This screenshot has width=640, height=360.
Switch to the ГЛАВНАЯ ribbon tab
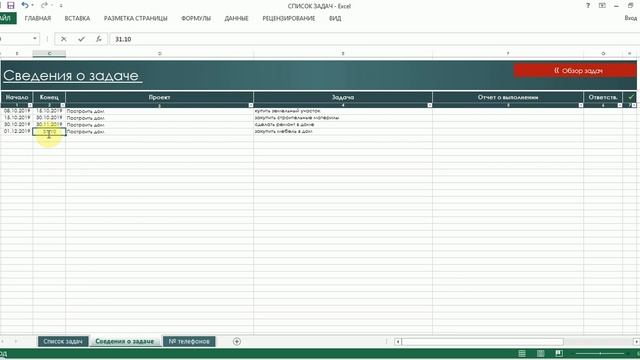38,18
